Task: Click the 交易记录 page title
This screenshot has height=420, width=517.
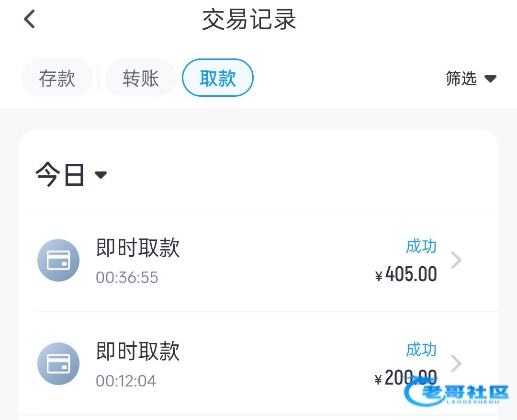Action: click(249, 20)
